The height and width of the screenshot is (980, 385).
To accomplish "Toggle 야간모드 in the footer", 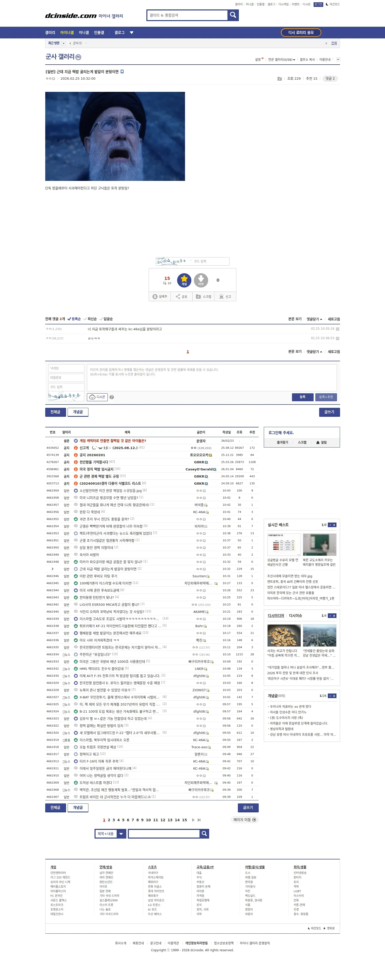I will 314,928.
